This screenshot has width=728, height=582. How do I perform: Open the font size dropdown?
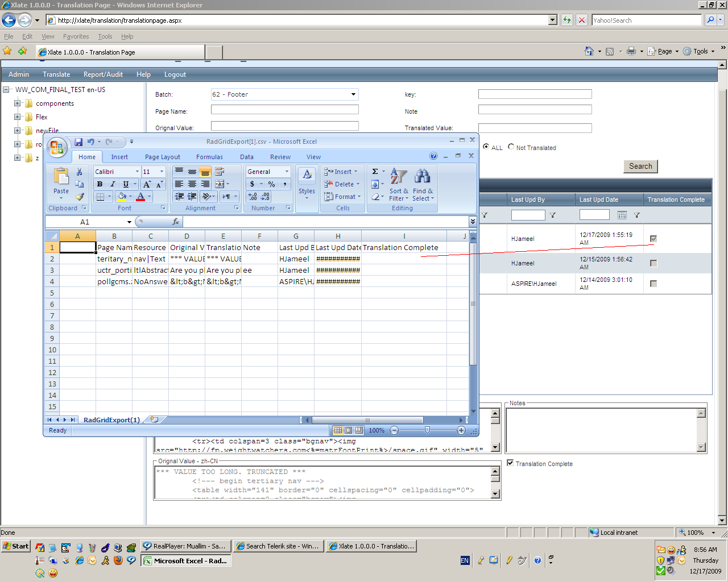(162, 172)
